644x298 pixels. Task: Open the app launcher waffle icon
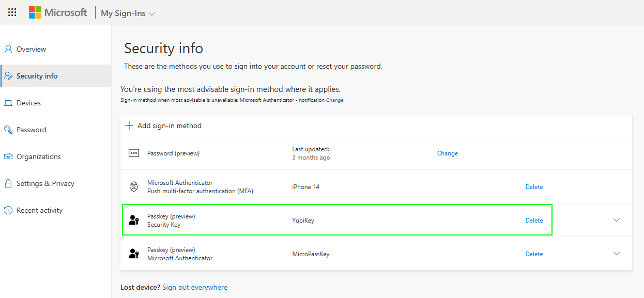click(x=12, y=12)
